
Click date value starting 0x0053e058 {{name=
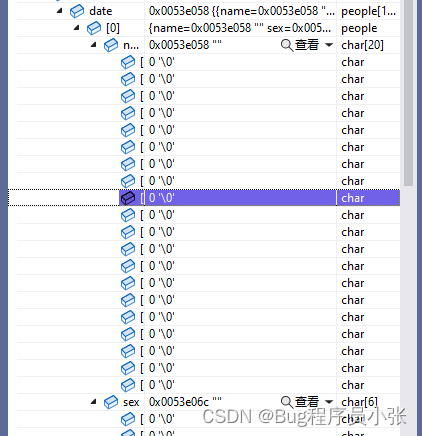point(241,11)
